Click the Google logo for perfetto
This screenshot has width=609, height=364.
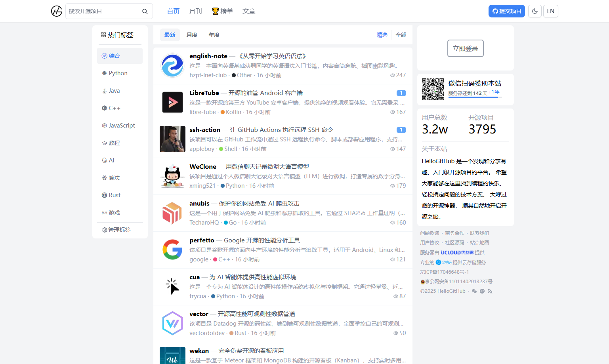click(172, 250)
